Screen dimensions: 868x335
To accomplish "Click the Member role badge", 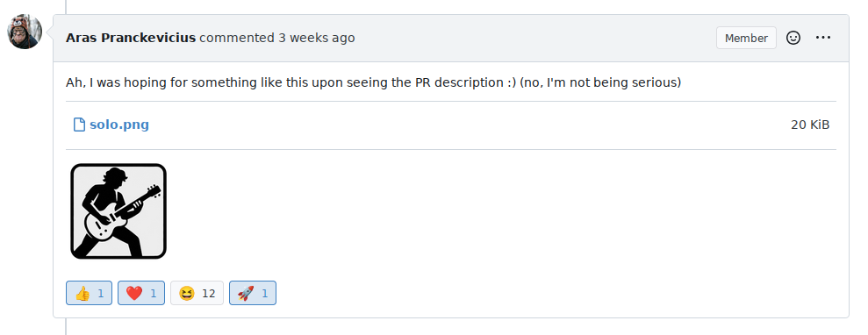I will coord(746,38).
